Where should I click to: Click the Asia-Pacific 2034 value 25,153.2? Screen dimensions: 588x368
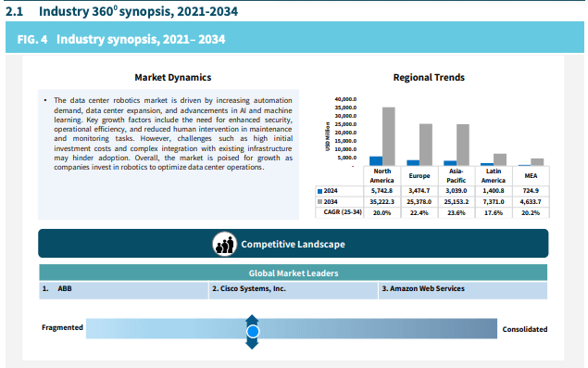[457, 202]
